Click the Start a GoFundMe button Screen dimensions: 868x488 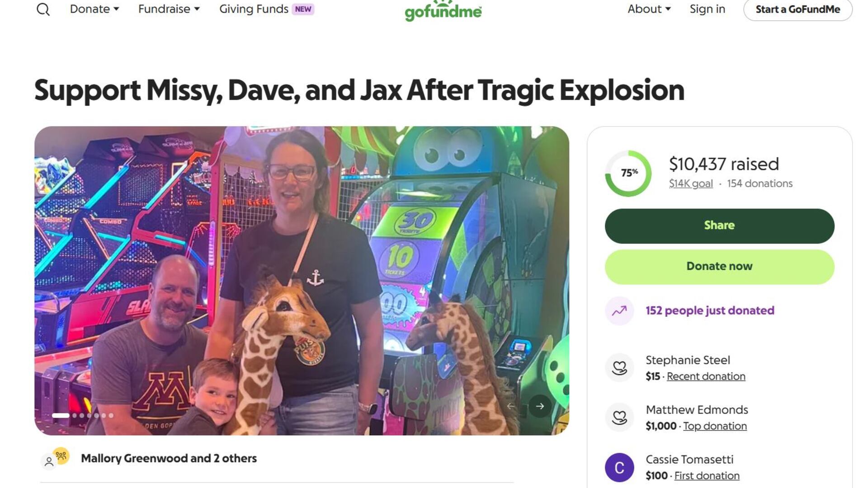pyautogui.click(x=798, y=9)
